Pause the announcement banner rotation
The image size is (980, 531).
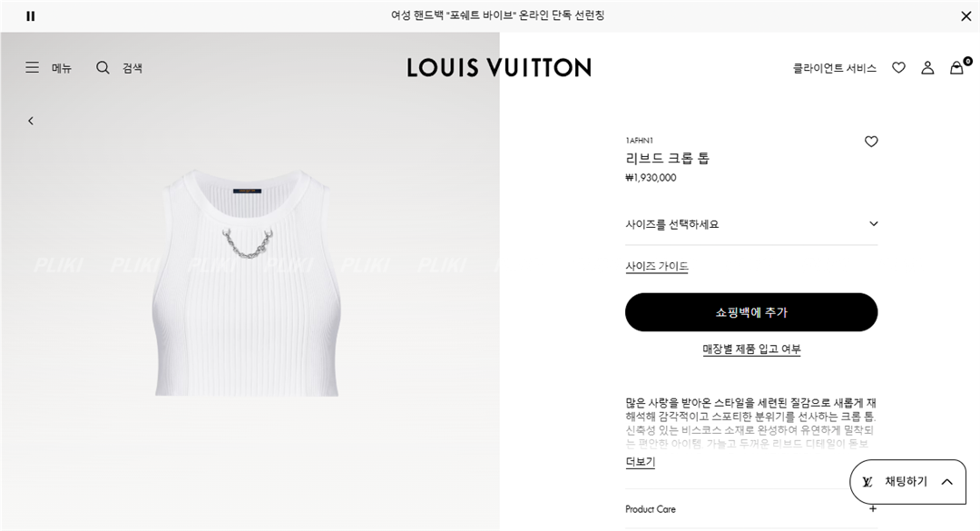click(31, 16)
